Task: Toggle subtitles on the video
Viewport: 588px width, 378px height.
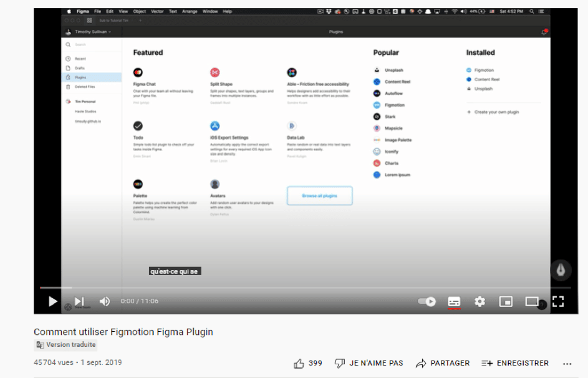Action: 454,301
